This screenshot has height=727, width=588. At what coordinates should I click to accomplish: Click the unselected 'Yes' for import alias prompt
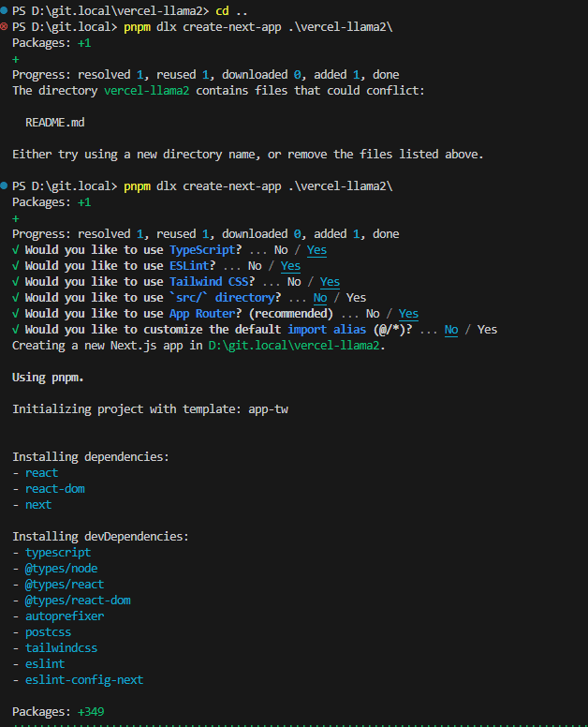pyautogui.click(x=488, y=329)
